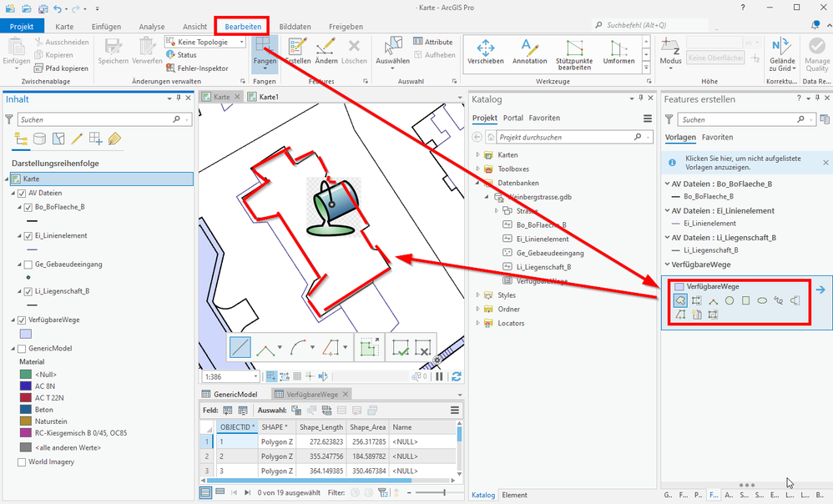Click the Pfad kopieren button
This screenshot has width=833, height=504.
(61, 68)
